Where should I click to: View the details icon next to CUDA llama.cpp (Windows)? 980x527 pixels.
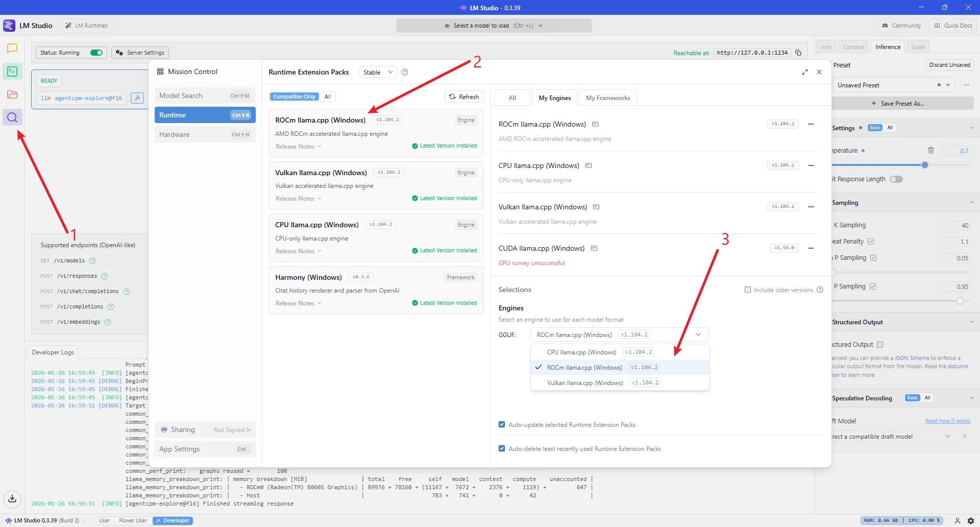click(594, 248)
